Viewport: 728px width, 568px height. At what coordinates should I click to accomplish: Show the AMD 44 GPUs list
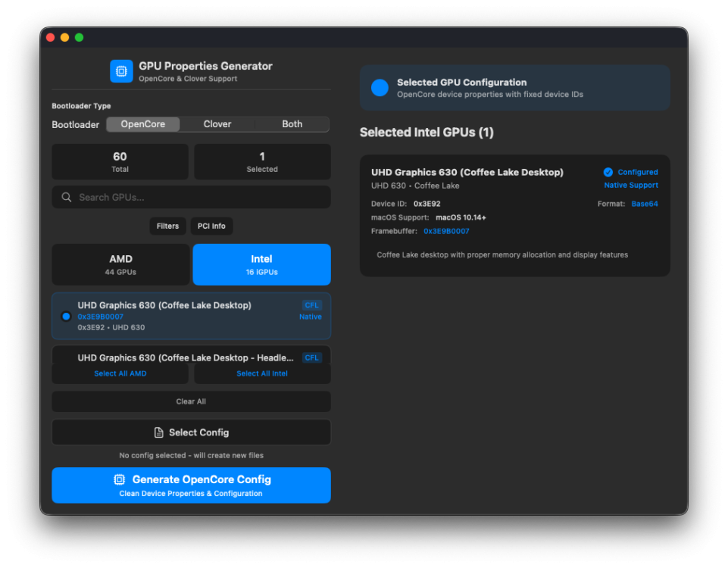(120, 264)
